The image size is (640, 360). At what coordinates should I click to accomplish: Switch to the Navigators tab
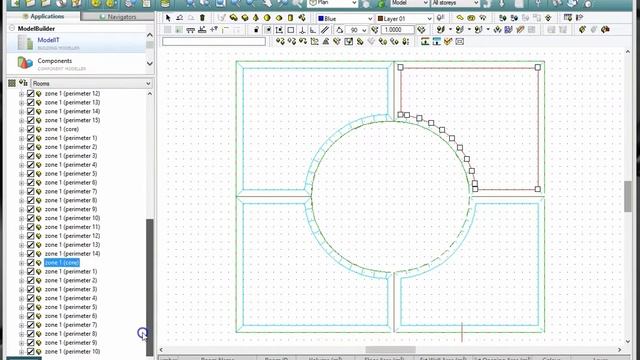[x=118, y=17]
